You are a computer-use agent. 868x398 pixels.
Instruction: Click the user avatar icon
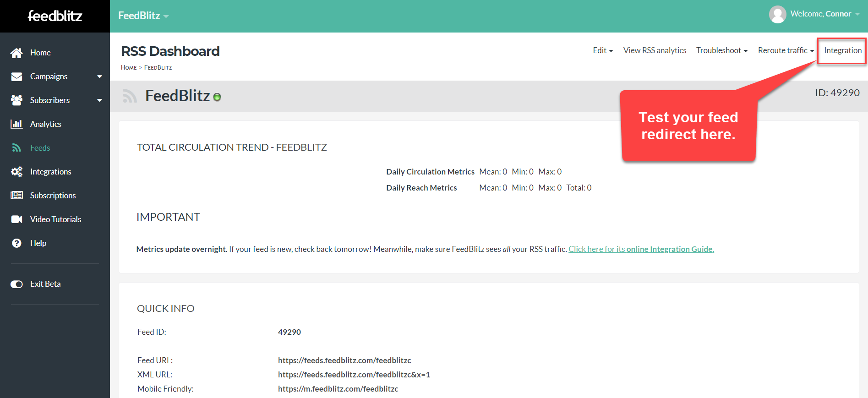pyautogui.click(x=777, y=14)
